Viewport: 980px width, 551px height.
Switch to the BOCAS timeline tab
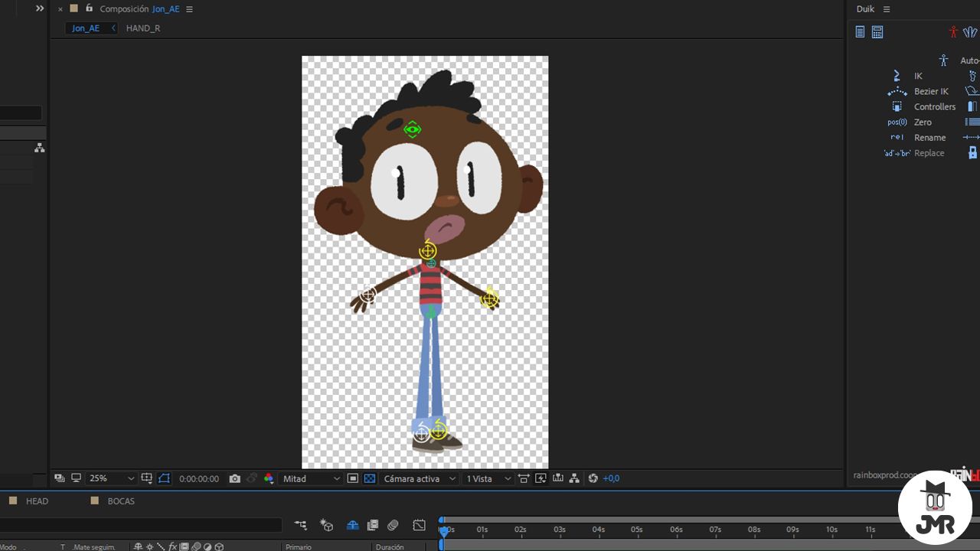pyautogui.click(x=121, y=501)
